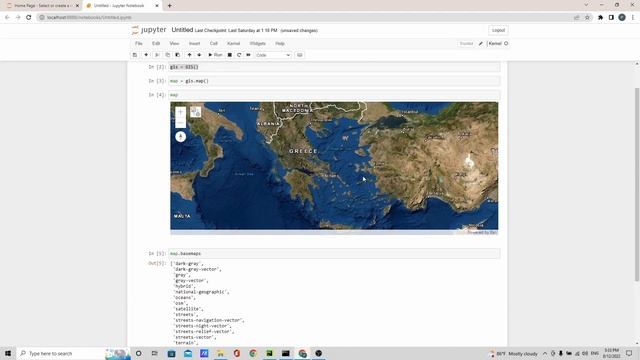Open the weather widget Mostly cloudy
This screenshot has height=360, width=640.
point(514,353)
